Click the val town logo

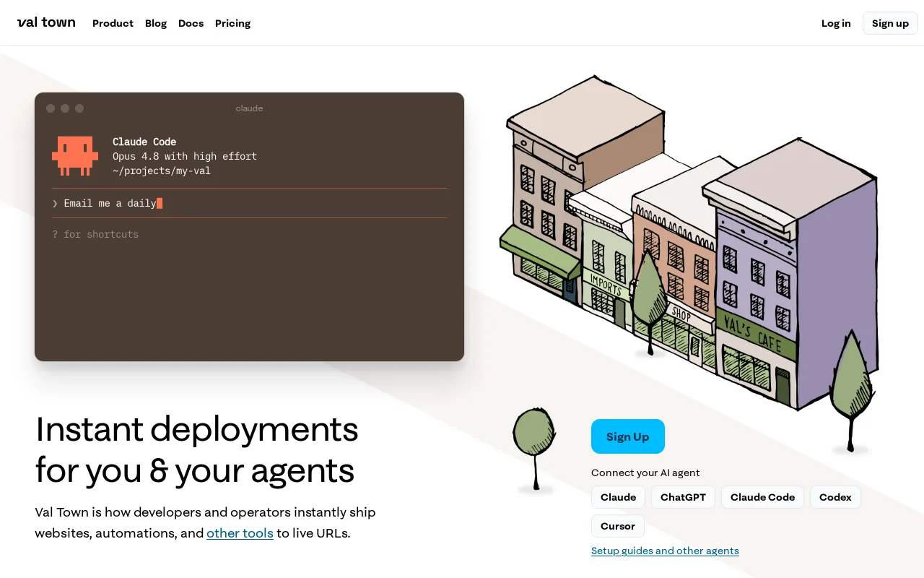tap(46, 22)
